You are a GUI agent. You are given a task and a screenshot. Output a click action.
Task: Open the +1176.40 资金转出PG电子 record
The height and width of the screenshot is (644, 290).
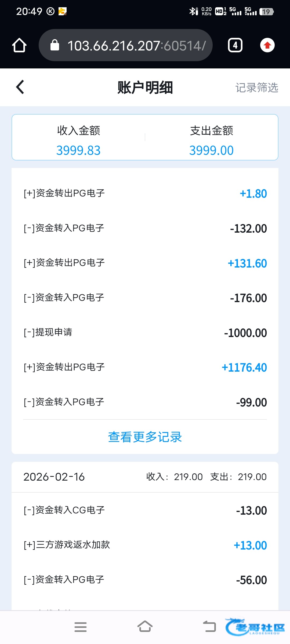click(145, 367)
